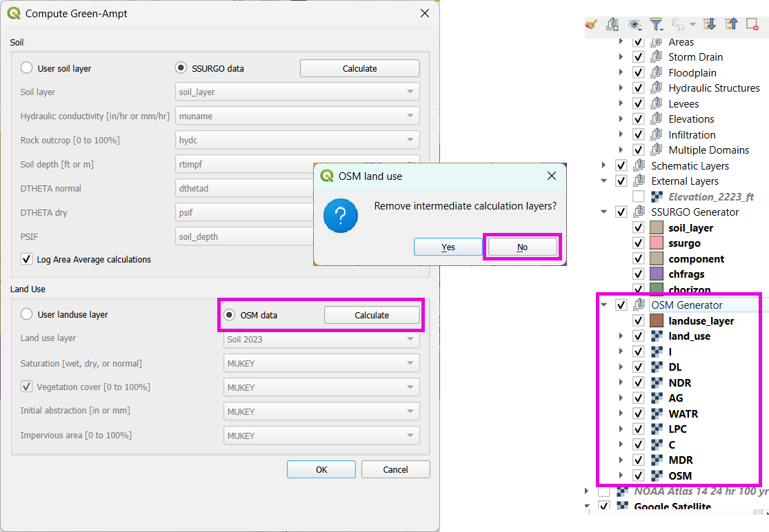This screenshot has height=532, width=769.
Task: Open the Manage Map Themes eye icon
Action: click(635, 24)
